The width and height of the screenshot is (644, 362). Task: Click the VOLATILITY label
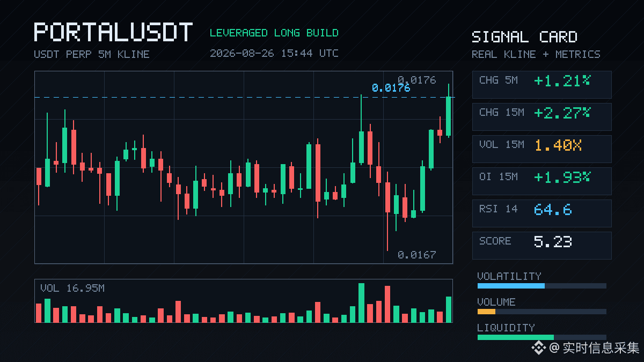(509, 276)
